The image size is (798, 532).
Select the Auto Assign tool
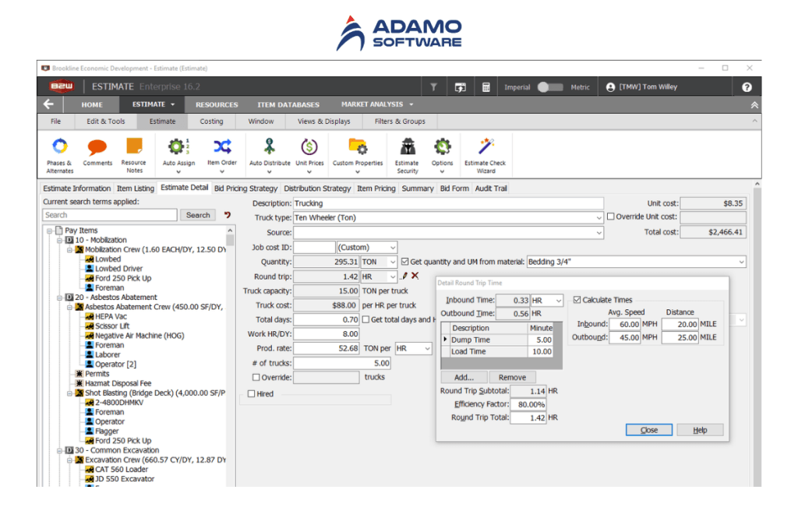pyautogui.click(x=179, y=153)
